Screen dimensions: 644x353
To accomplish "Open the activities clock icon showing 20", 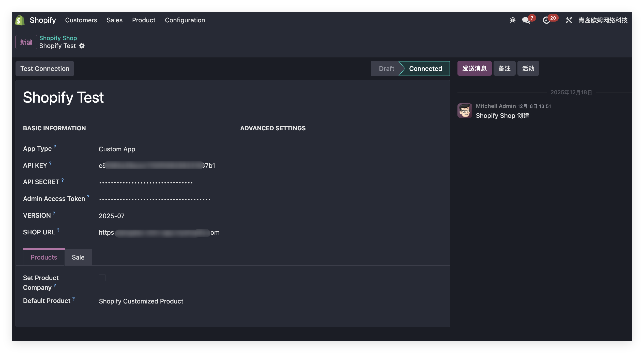I will [x=547, y=20].
